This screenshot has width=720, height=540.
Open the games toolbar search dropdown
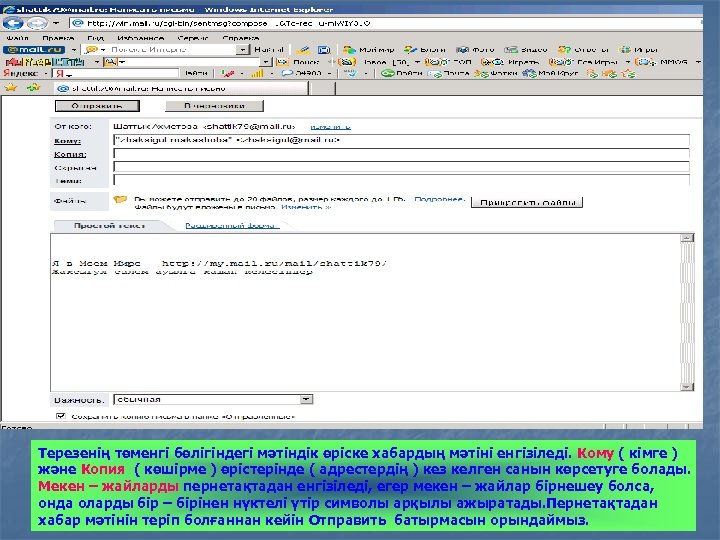coord(266,62)
